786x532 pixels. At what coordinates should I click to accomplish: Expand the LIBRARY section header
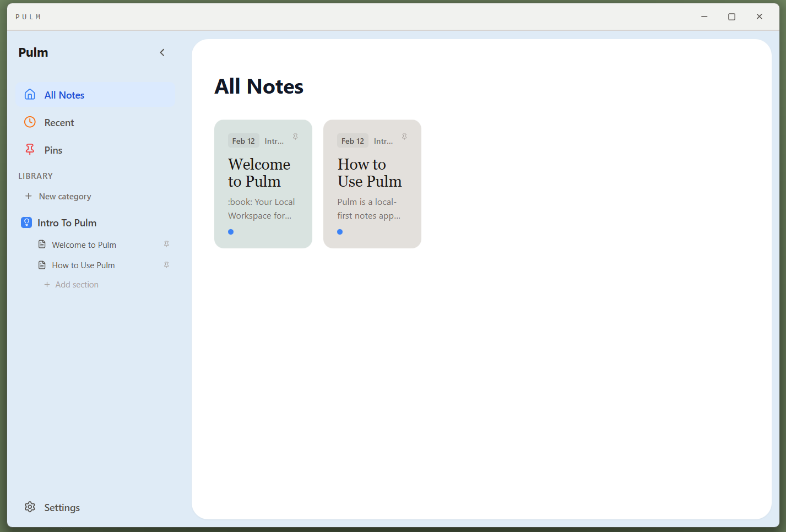point(35,176)
